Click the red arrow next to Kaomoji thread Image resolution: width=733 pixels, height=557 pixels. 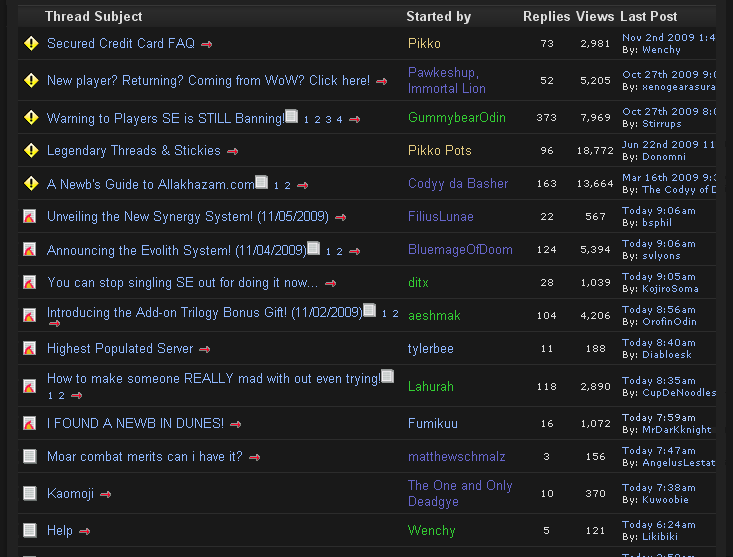tap(105, 494)
